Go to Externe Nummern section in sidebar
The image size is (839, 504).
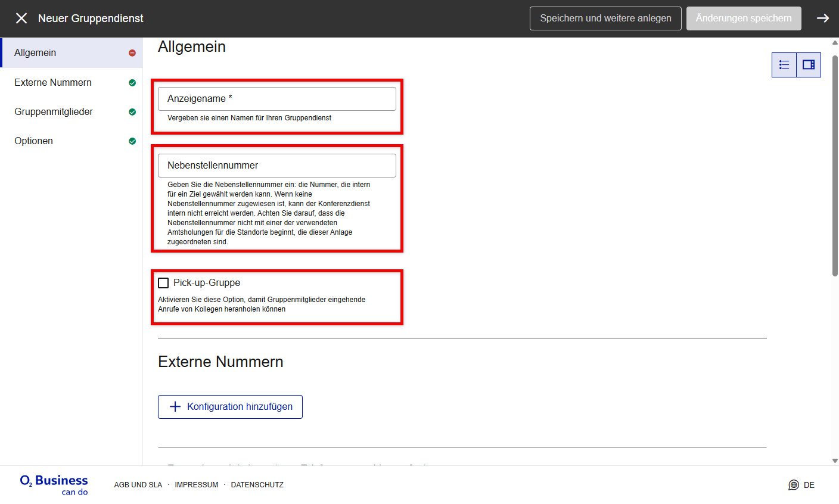coord(53,83)
